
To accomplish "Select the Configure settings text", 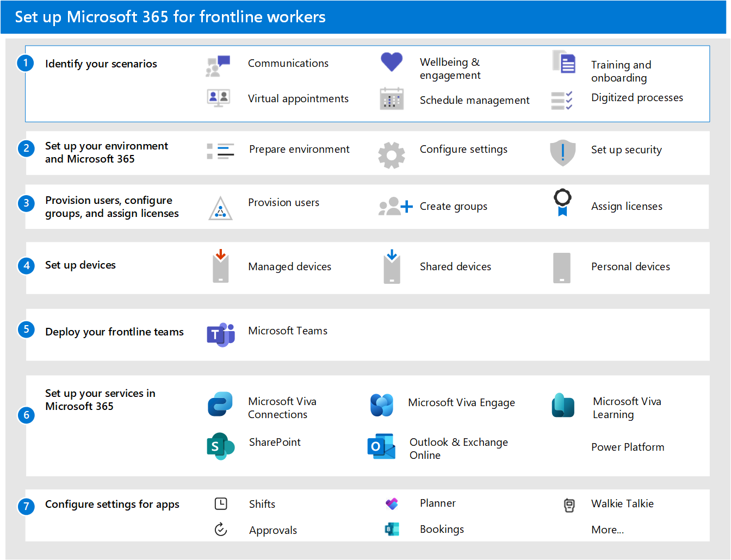I will pos(463,149).
